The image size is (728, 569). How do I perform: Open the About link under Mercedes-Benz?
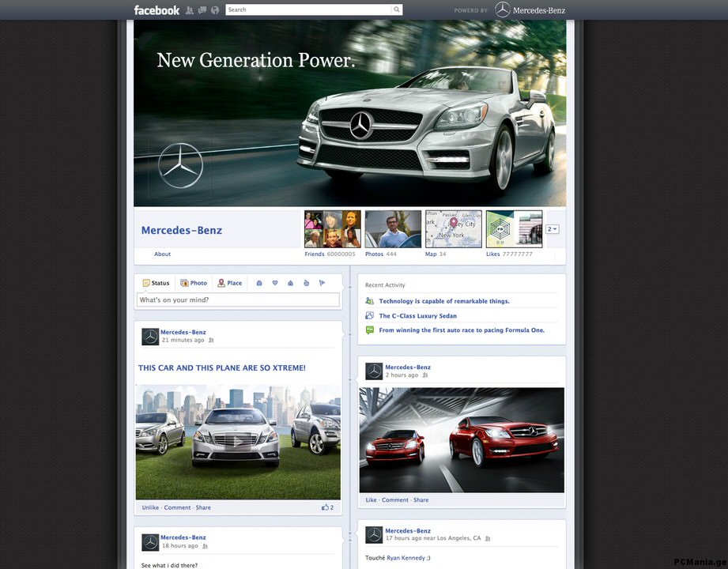click(x=162, y=254)
